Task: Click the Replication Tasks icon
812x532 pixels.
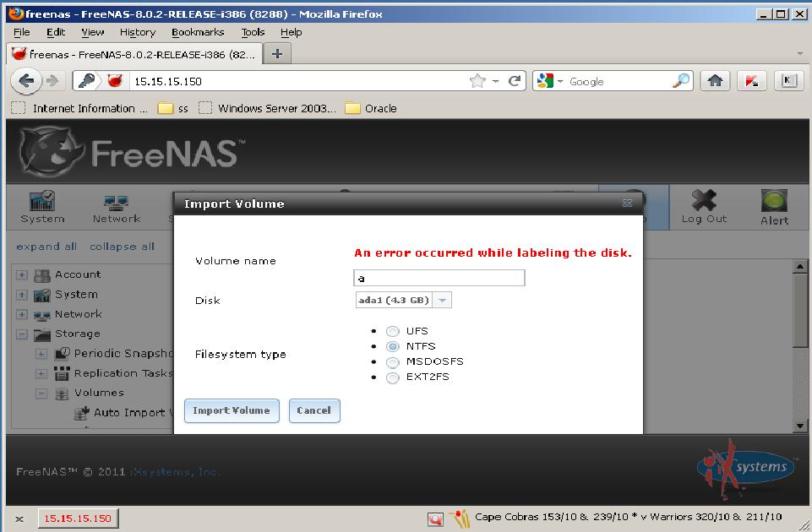Action: point(62,373)
